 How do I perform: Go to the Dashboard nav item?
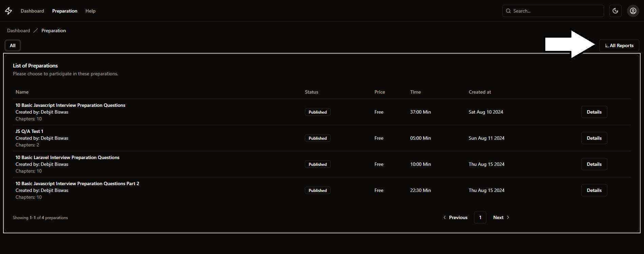[x=32, y=11]
